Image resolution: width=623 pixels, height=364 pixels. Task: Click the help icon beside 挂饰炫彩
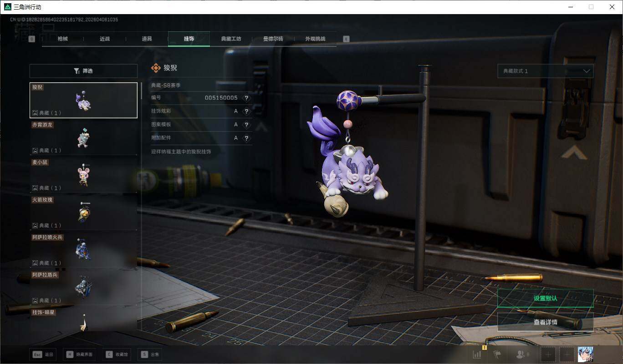[246, 111]
